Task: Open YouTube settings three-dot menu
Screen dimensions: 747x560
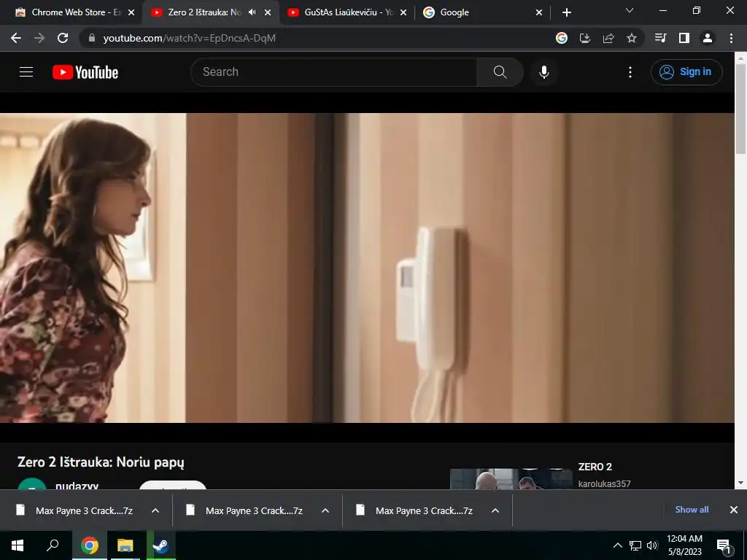Action: (x=630, y=72)
